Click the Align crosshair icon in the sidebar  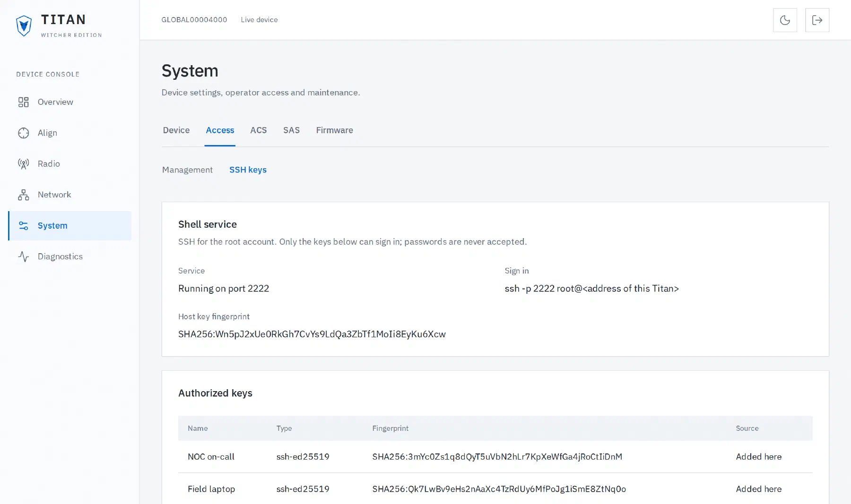[x=24, y=133]
